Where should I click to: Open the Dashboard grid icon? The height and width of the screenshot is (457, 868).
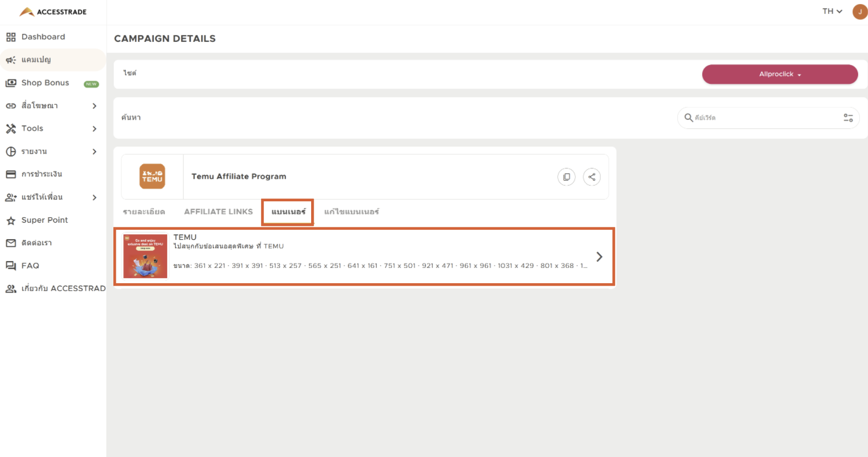coord(11,37)
